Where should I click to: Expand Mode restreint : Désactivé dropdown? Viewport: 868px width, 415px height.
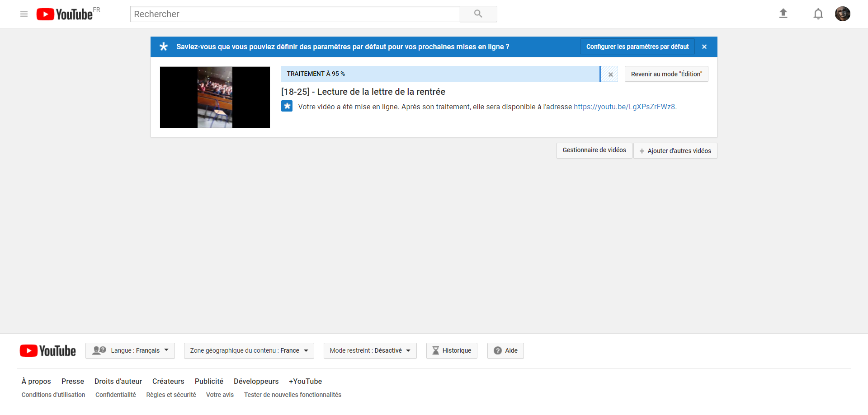[370, 351]
